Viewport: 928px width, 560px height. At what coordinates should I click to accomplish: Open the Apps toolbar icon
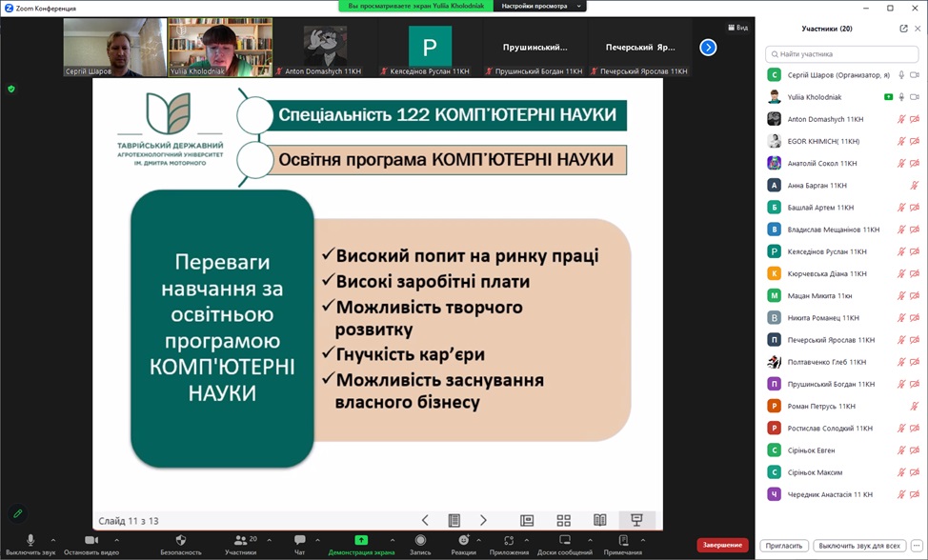(x=509, y=539)
